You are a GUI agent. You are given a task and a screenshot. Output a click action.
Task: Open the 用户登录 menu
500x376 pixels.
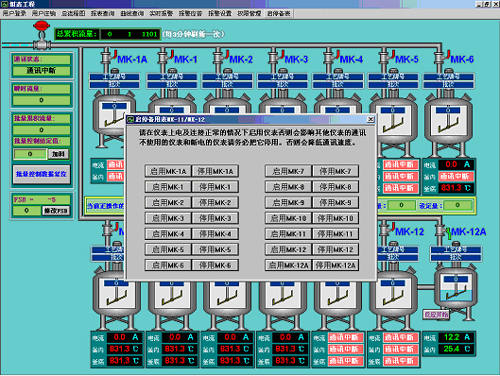14,13
